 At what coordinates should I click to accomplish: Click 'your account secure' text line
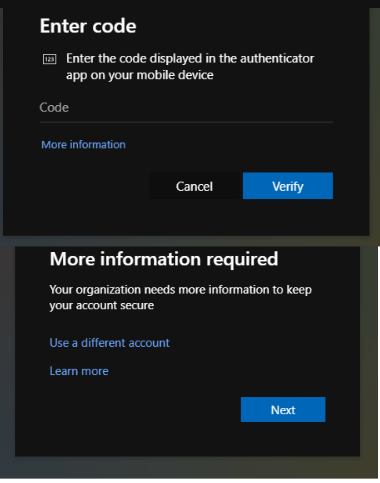[x=102, y=305]
